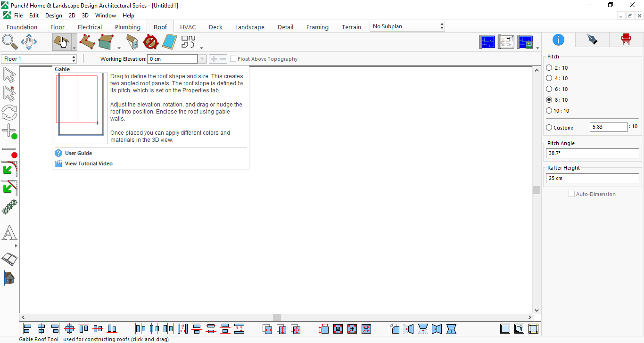Choose the 4 : 10 pitch option
The image size is (644, 343).
pos(557,78)
